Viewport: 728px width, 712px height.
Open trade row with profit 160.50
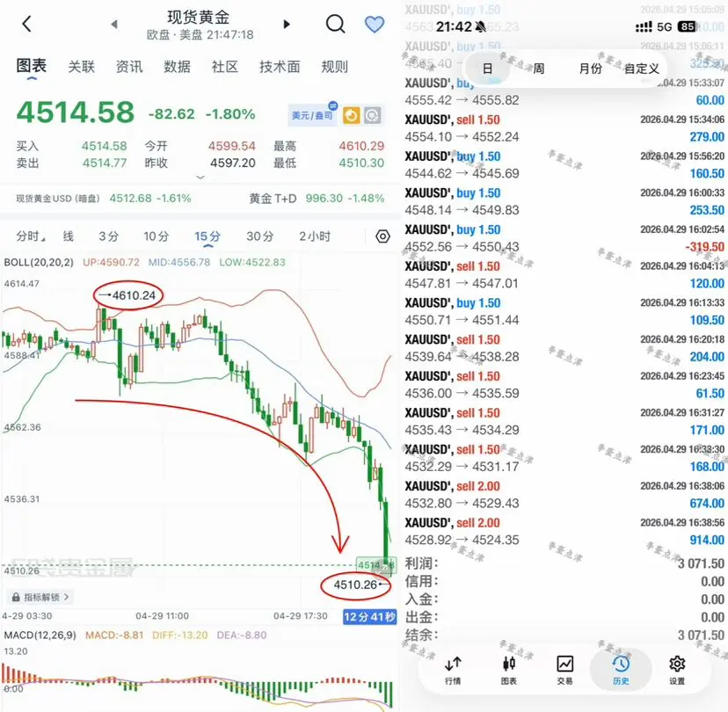(564, 164)
